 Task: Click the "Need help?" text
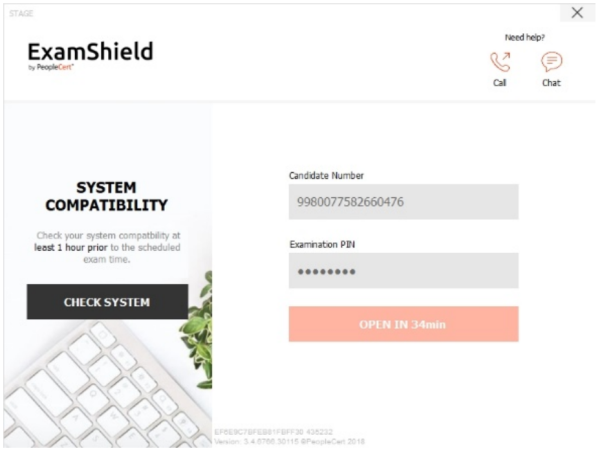point(525,37)
